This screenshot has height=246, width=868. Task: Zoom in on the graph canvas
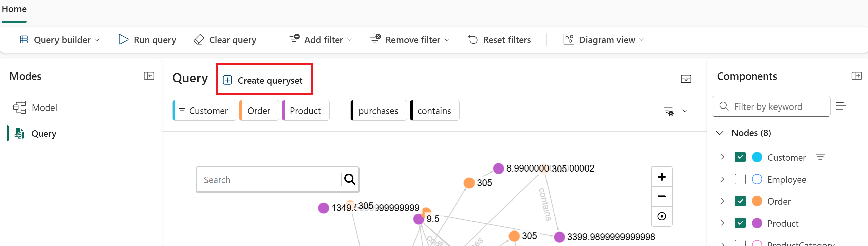pyautogui.click(x=662, y=177)
